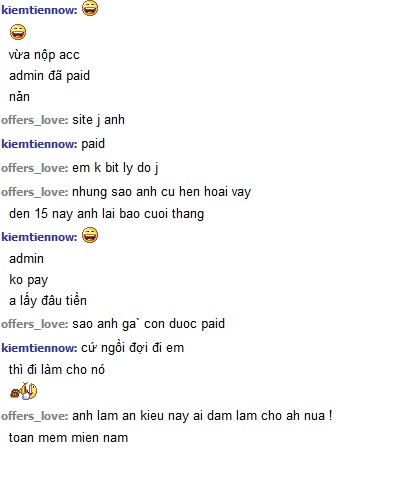This screenshot has height=481, width=404.
Task: Click the message 'thì đi làm cho nó'
Action: point(57,369)
